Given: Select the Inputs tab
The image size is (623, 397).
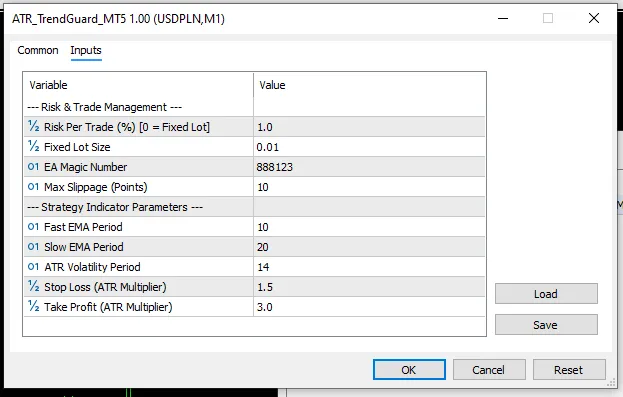Looking at the screenshot, I should coord(86,50).
